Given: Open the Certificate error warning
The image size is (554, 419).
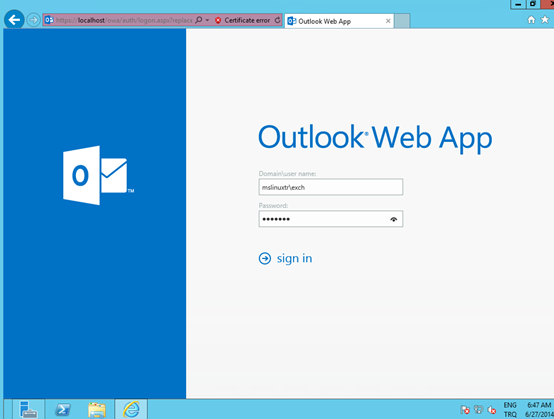Looking at the screenshot, I should point(247,20).
